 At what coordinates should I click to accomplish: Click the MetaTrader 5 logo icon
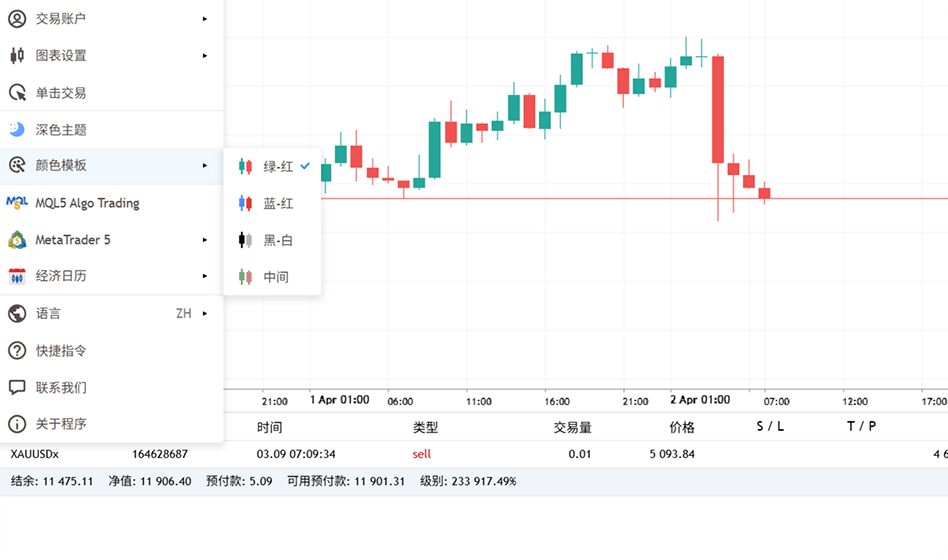point(16,240)
